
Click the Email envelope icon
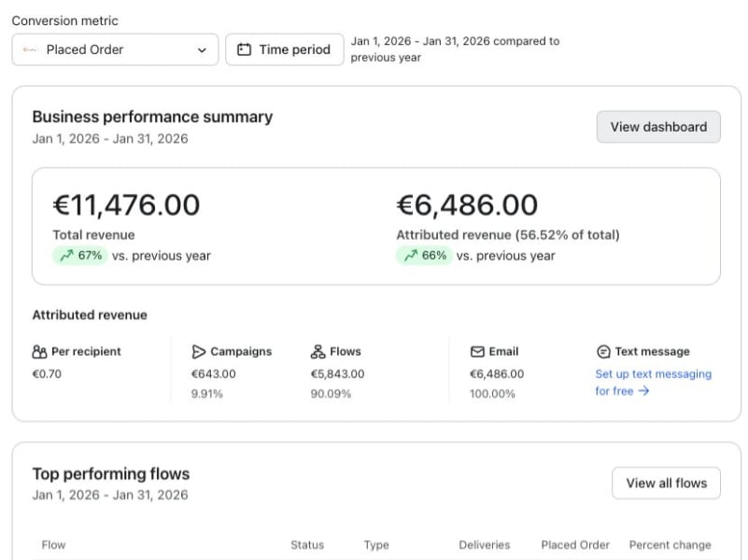[477, 352]
